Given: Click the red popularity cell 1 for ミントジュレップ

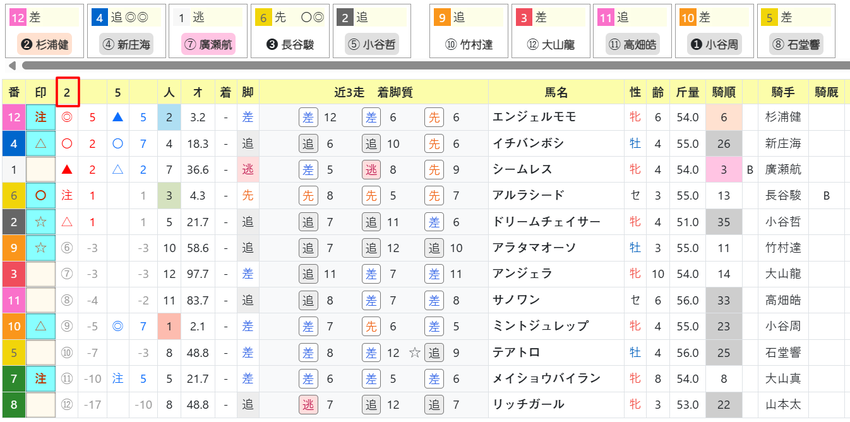Looking at the screenshot, I should click(x=169, y=326).
